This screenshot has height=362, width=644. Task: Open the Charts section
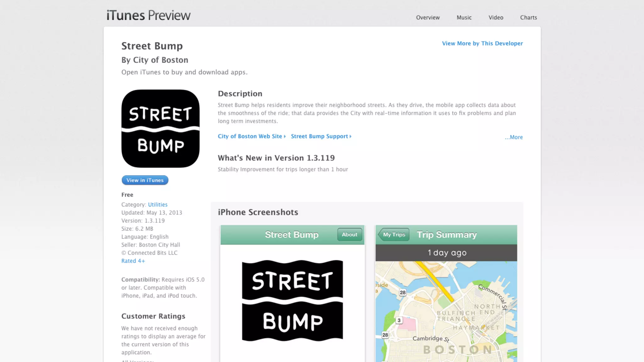click(528, 18)
